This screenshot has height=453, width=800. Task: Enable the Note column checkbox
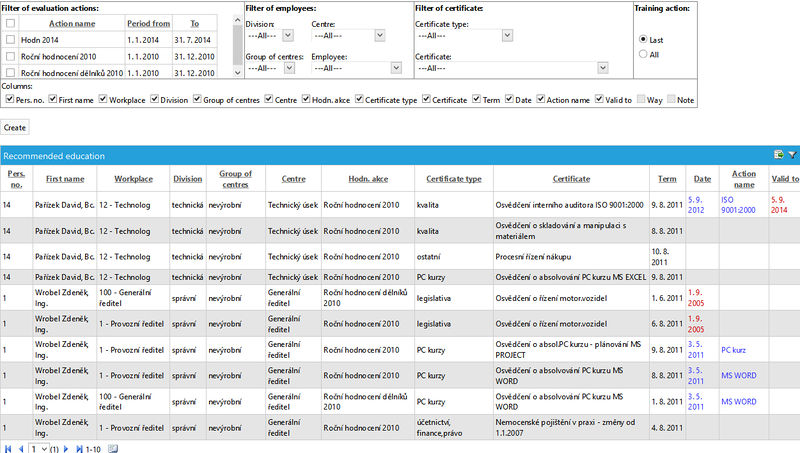tap(671, 99)
